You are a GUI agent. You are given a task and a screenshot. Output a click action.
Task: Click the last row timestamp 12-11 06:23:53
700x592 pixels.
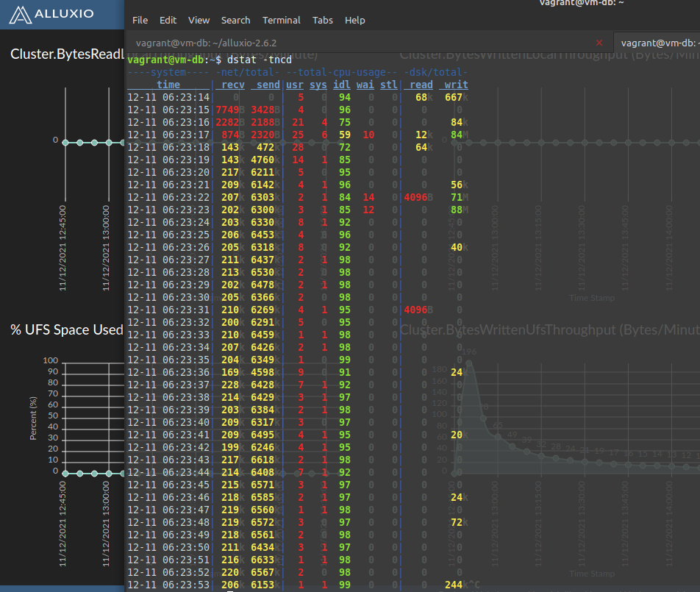(x=168, y=585)
